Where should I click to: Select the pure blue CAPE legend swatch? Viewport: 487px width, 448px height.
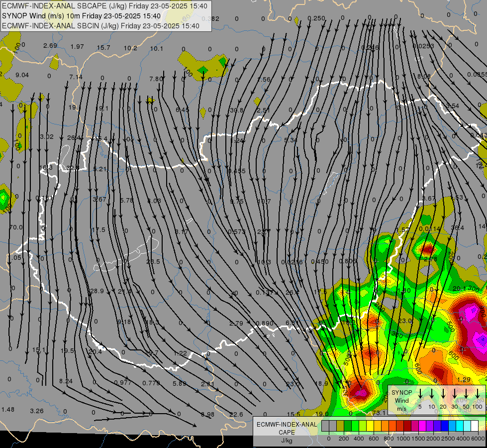444,426
